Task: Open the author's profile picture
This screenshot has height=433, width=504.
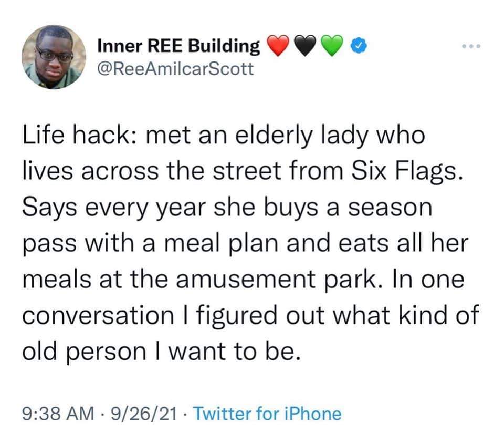Action: pos(54,57)
